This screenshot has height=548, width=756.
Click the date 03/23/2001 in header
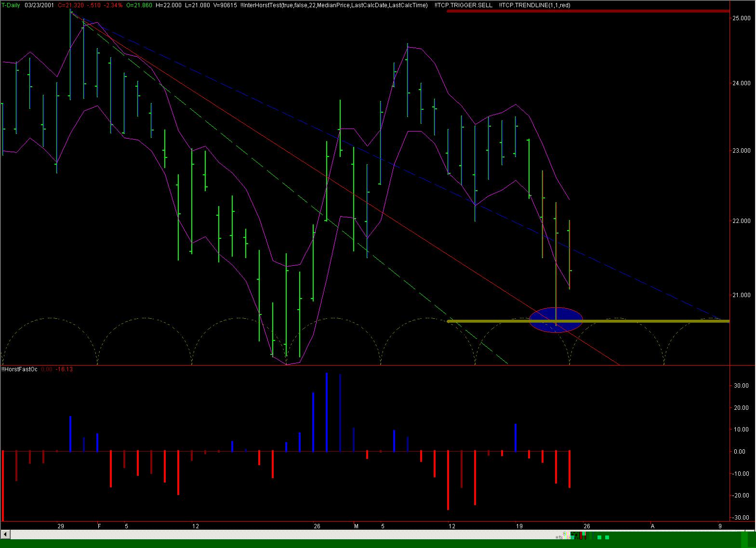(x=39, y=5)
